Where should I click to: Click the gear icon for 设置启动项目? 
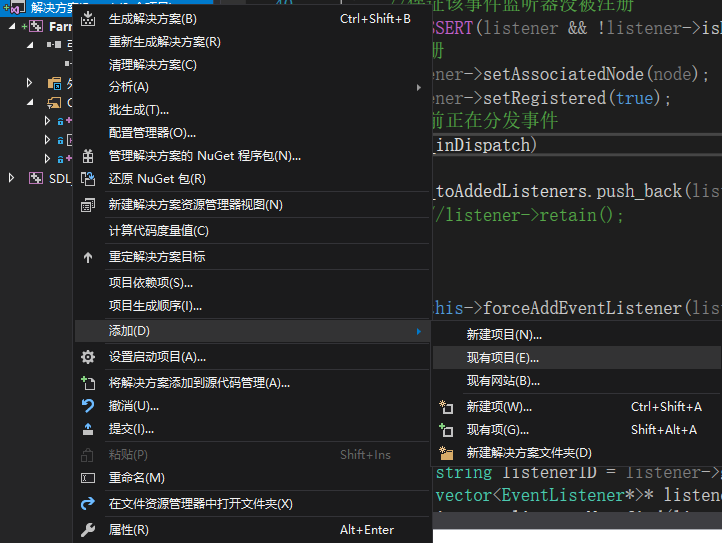click(88, 357)
